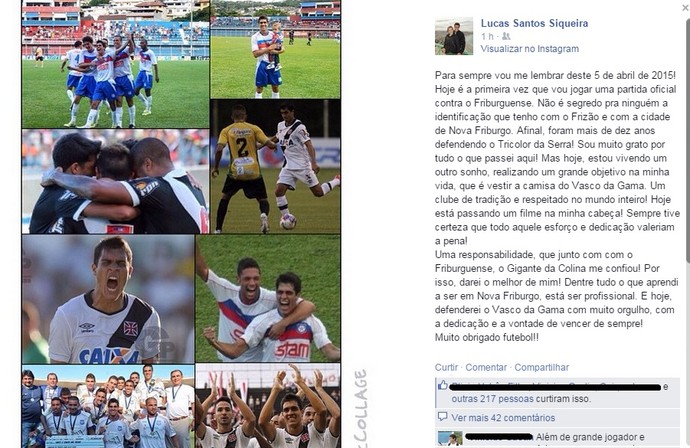Click the friends audience icon beside 1 h
The width and height of the screenshot is (690, 448).
click(x=506, y=37)
